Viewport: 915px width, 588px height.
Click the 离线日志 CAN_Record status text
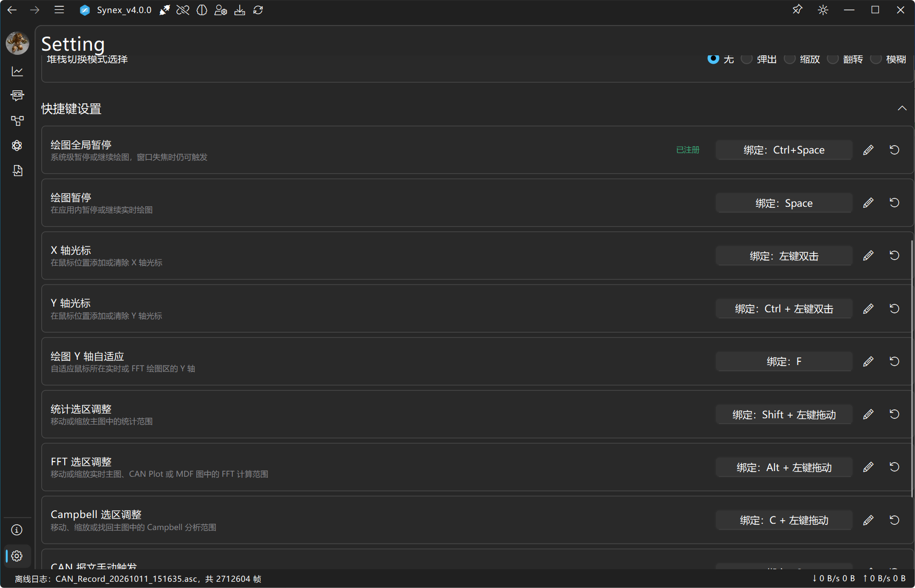click(138, 579)
